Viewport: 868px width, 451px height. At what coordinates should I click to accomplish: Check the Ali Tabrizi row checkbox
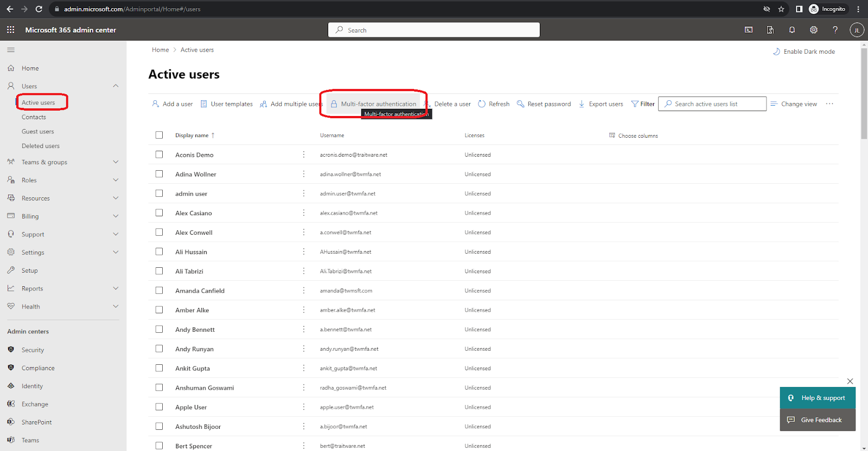[159, 271]
